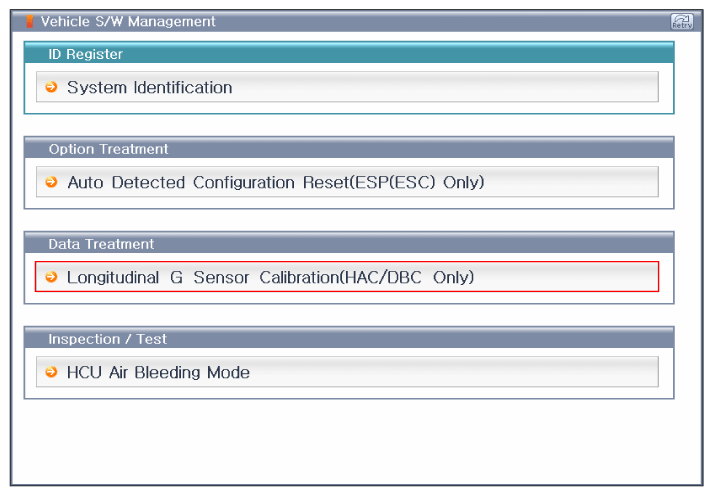Select the Option Treatment section header
Screen dimensions: 713x496
pos(349,148)
